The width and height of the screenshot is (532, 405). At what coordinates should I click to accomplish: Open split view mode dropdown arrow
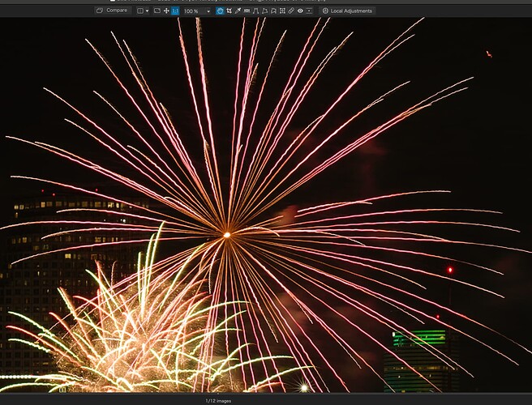click(x=148, y=11)
